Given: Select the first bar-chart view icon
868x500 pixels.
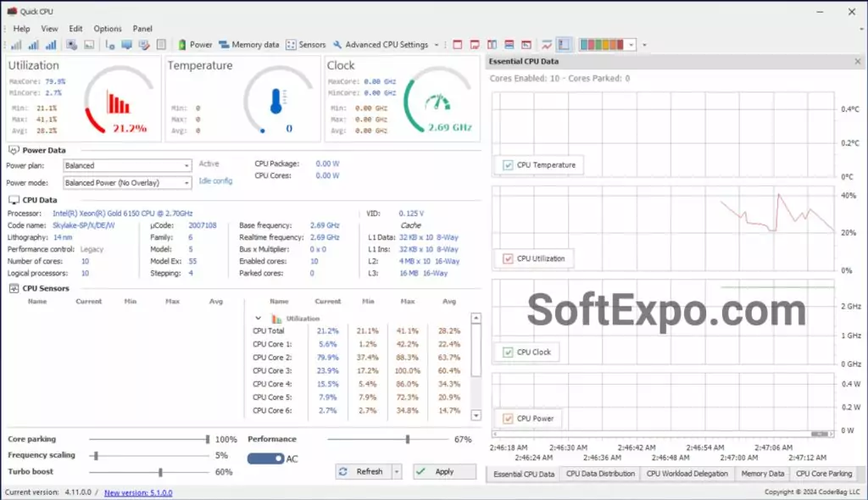Looking at the screenshot, I should 16,43.
